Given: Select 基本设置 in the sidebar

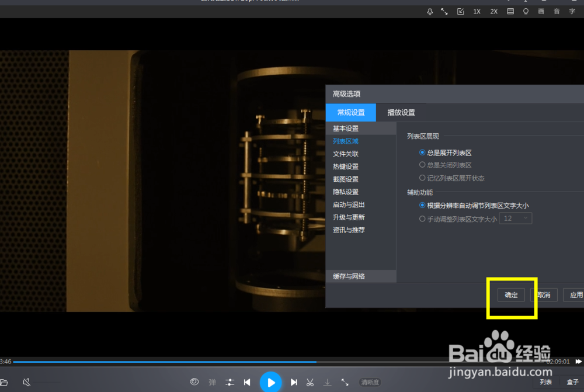Looking at the screenshot, I should (361, 129).
